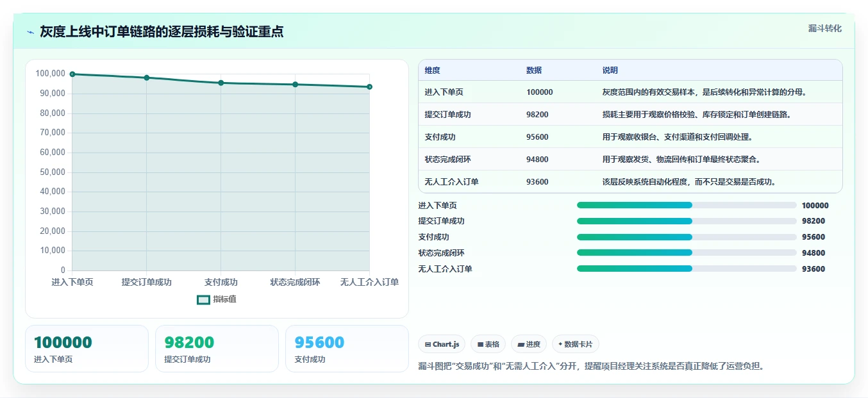Select the 支付成功 cell in the table
The image size is (868, 398).
tap(440, 137)
